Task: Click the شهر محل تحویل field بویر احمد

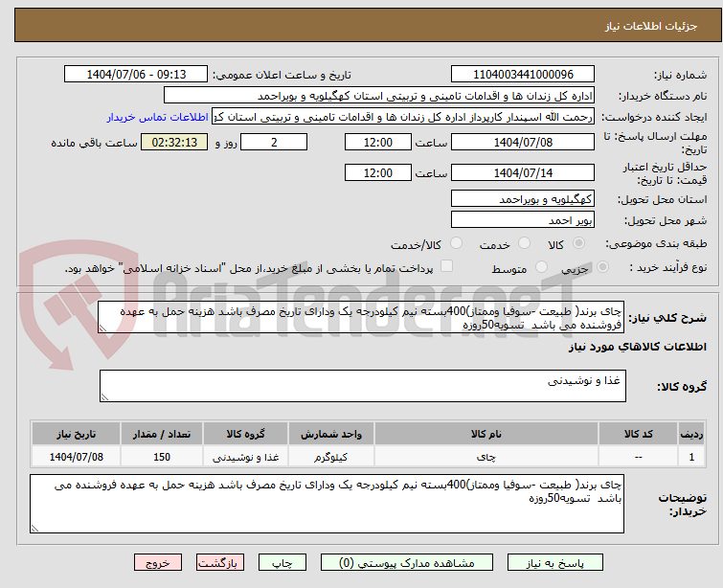Action: [523, 220]
